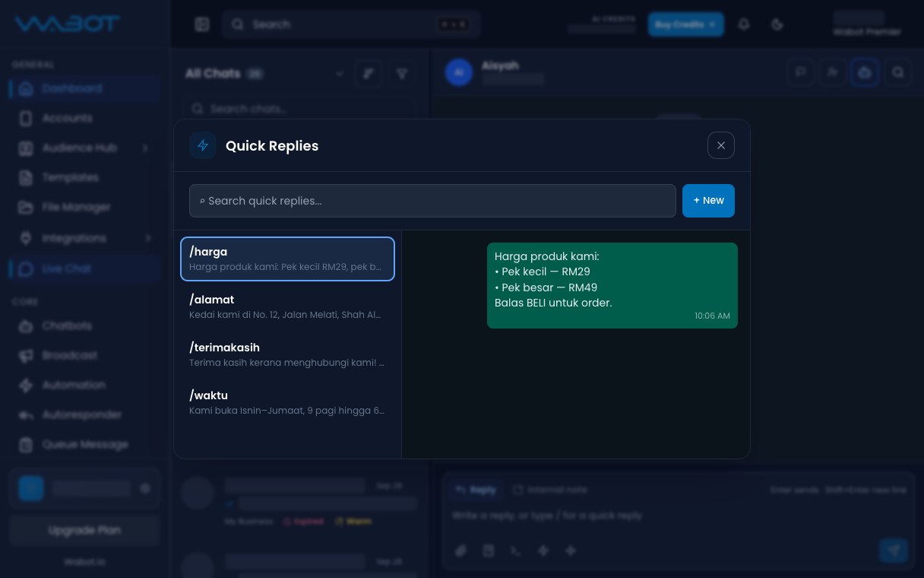924x578 pixels.
Task: Create a new quick reply with + New
Action: [x=708, y=201]
